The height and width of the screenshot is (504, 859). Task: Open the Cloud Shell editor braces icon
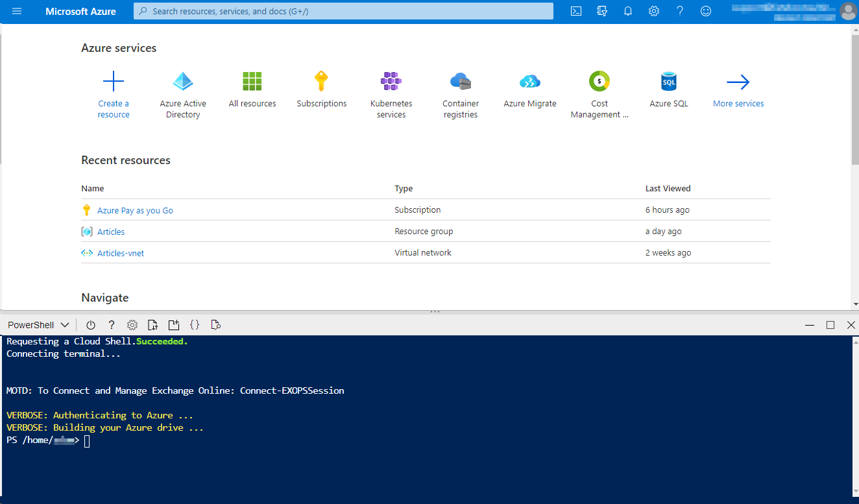point(195,325)
